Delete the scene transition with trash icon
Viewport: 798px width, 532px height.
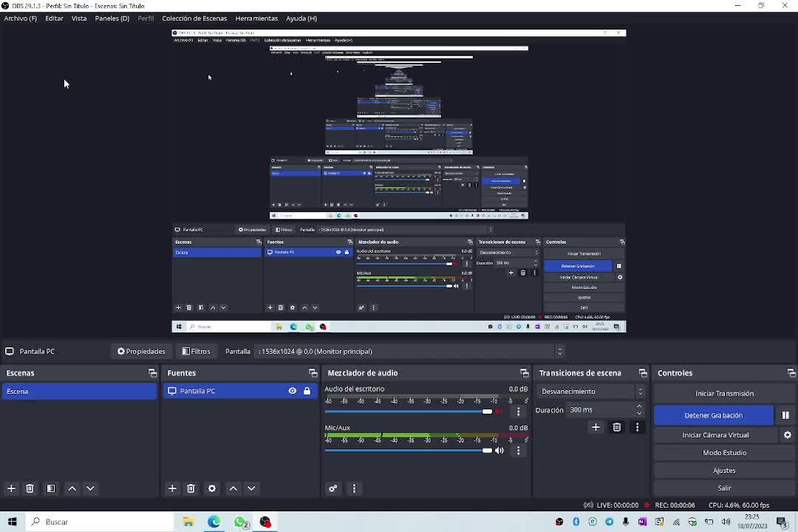click(x=617, y=427)
